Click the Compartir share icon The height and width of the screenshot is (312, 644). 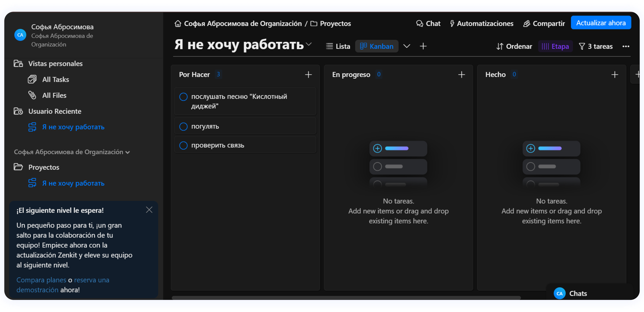(527, 23)
